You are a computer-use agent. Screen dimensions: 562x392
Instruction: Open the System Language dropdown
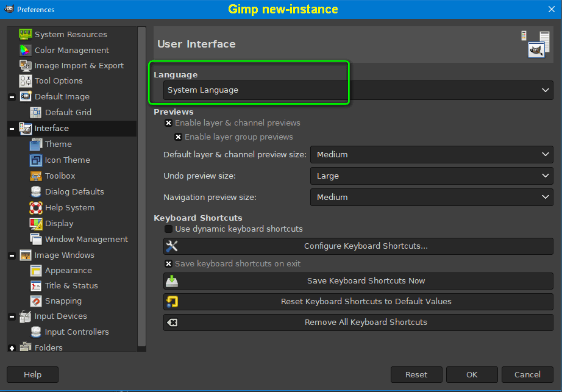358,90
